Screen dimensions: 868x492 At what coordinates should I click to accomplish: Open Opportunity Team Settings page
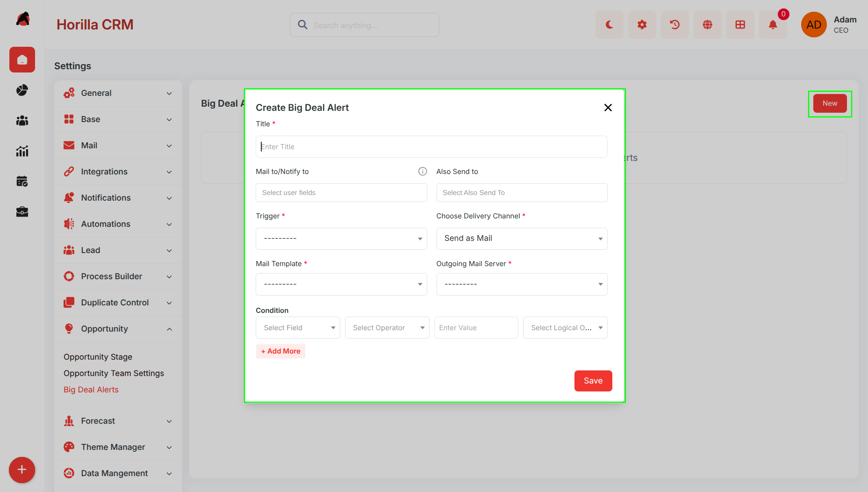[x=114, y=373]
